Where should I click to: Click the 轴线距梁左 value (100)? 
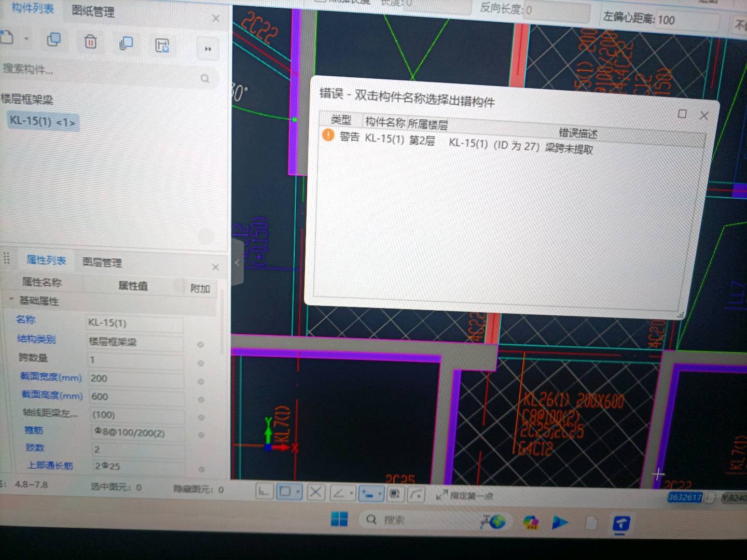pyautogui.click(x=137, y=415)
